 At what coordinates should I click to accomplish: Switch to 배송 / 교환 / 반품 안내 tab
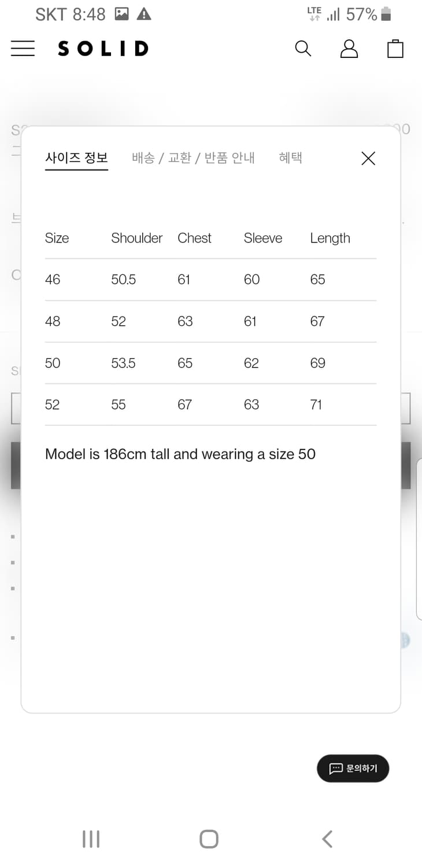[x=193, y=158]
